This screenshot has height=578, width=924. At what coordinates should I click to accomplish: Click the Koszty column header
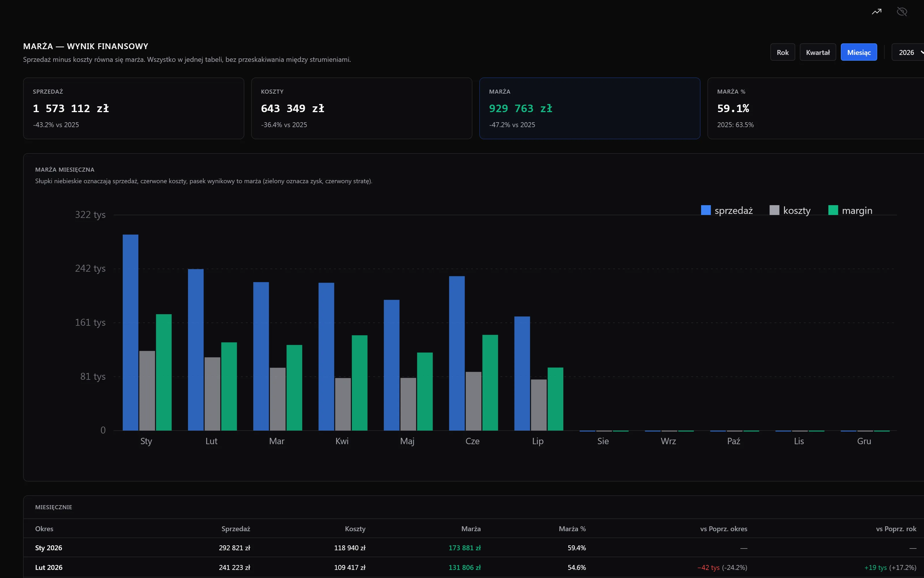[355, 529]
